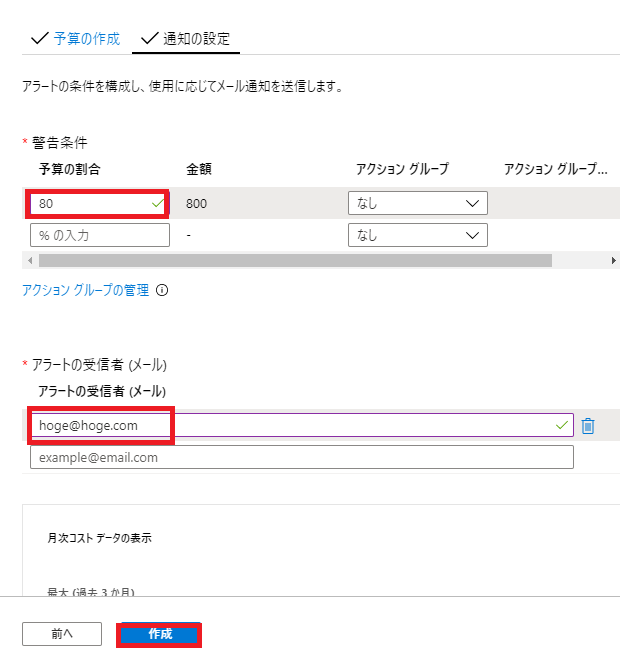Click 月次コスト データの表示 heading

tap(99, 538)
